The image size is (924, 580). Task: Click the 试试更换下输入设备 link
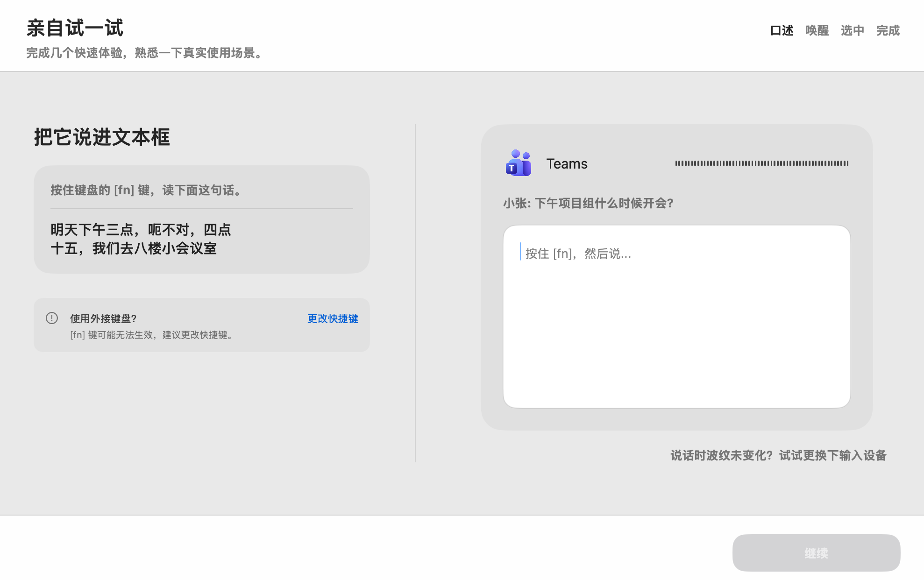pos(832,455)
